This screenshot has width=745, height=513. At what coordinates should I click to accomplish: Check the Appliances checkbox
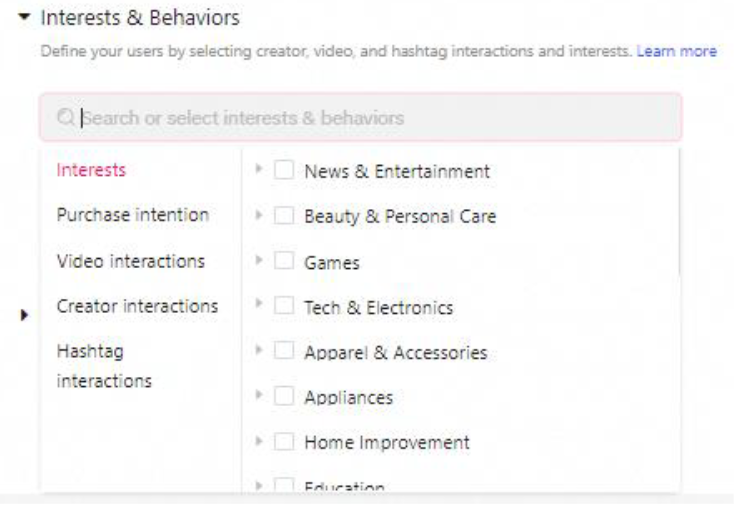click(284, 397)
